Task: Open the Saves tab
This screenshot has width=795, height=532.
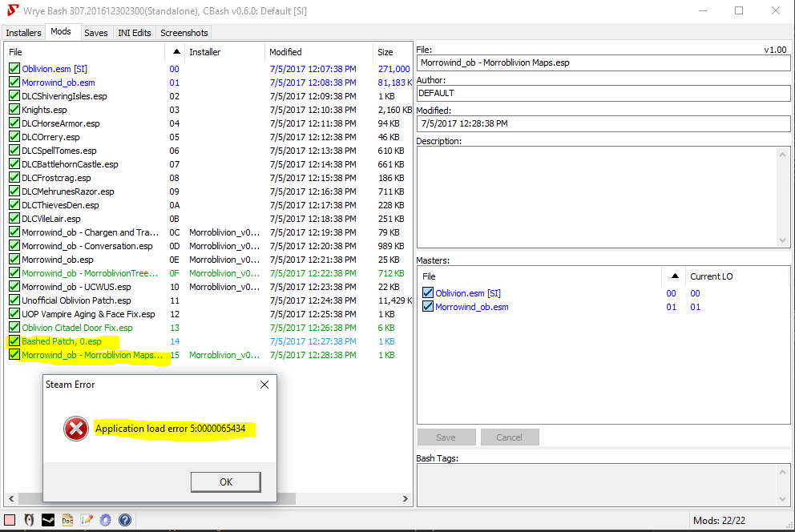Action: (96, 32)
